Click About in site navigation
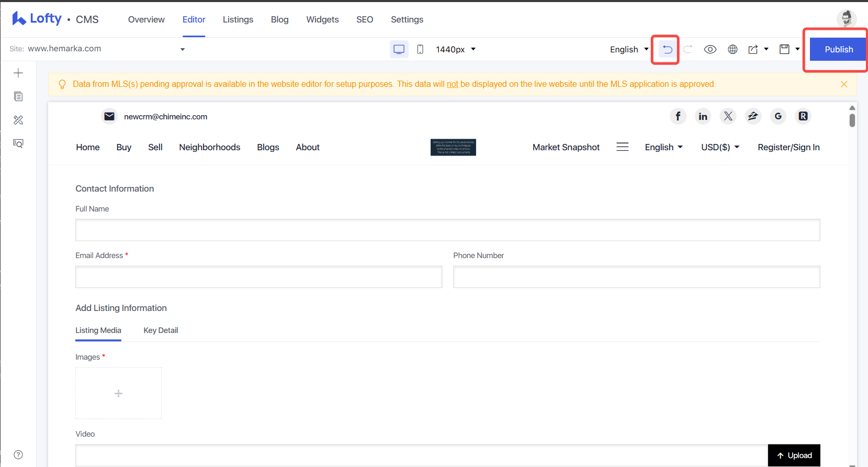868x467 pixels. click(x=308, y=147)
